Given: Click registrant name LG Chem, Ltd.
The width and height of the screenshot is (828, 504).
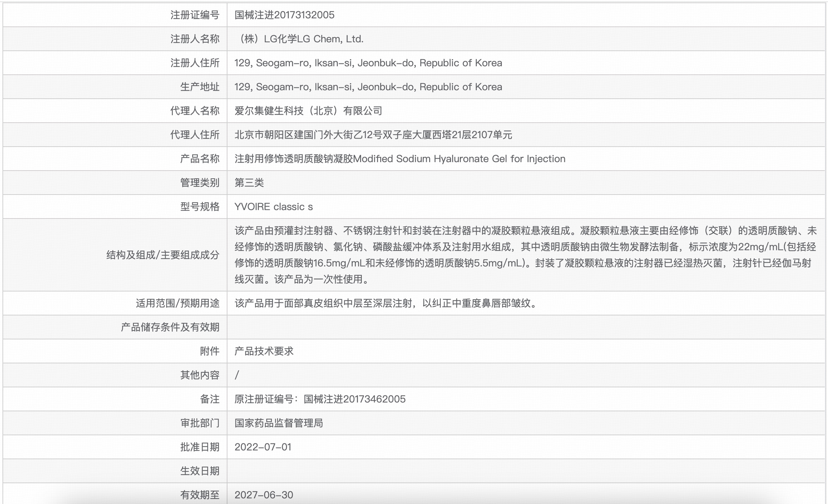Looking at the screenshot, I should tap(299, 39).
